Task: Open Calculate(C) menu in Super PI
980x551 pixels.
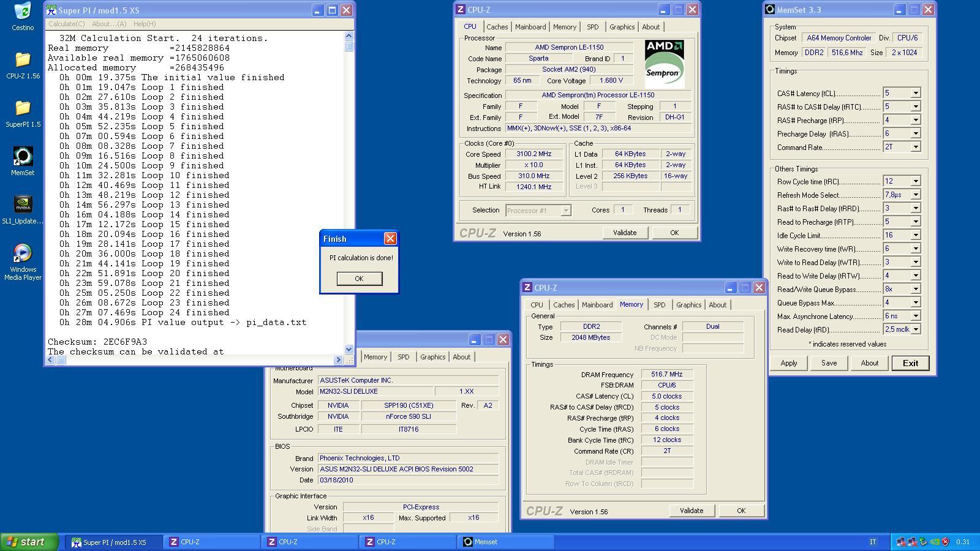Action: [x=67, y=24]
